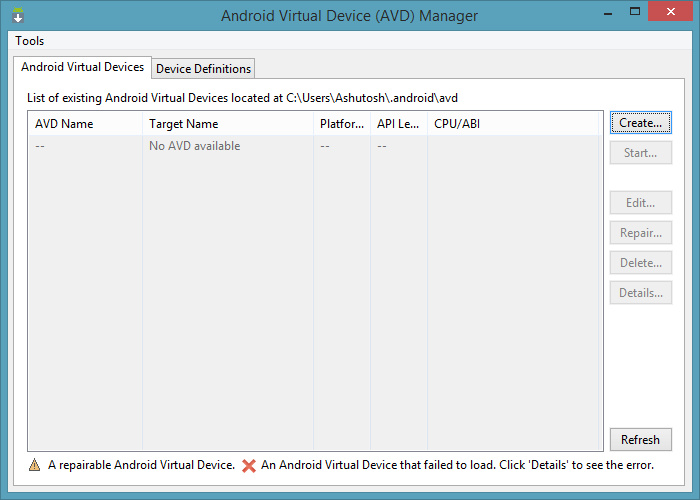Select the Platform column header
The image size is (700, 500).
(342, 124)
